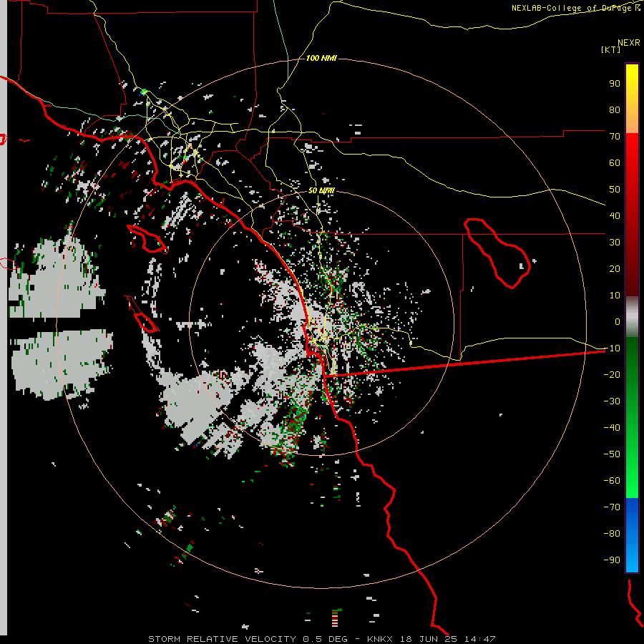Click the 10 value on the velocity scale

click(x=615, y=296)
